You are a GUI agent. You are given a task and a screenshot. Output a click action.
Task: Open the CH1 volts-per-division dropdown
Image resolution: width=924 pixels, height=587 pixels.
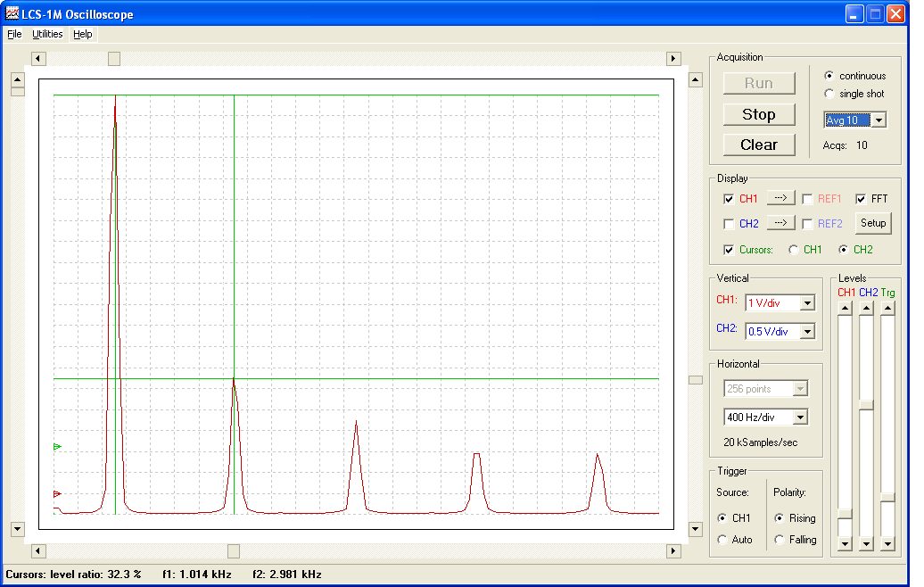pyautogui.click(x=809, y=302)
